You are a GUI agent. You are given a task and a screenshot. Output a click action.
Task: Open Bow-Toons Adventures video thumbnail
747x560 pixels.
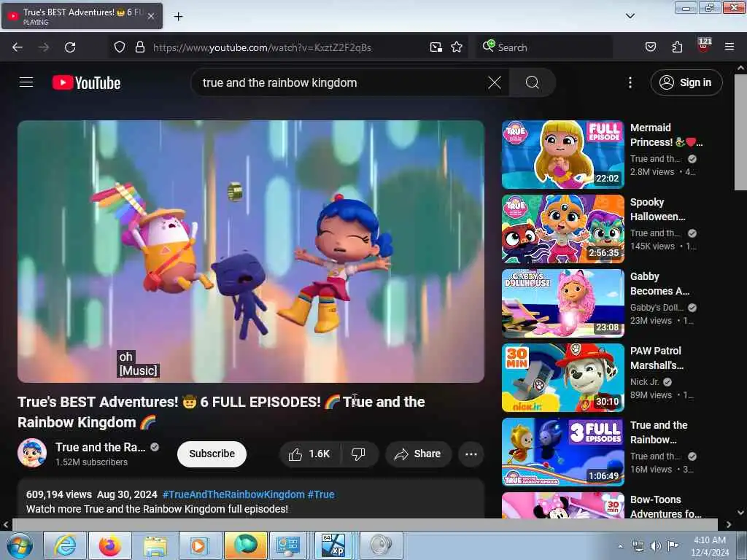562,505
